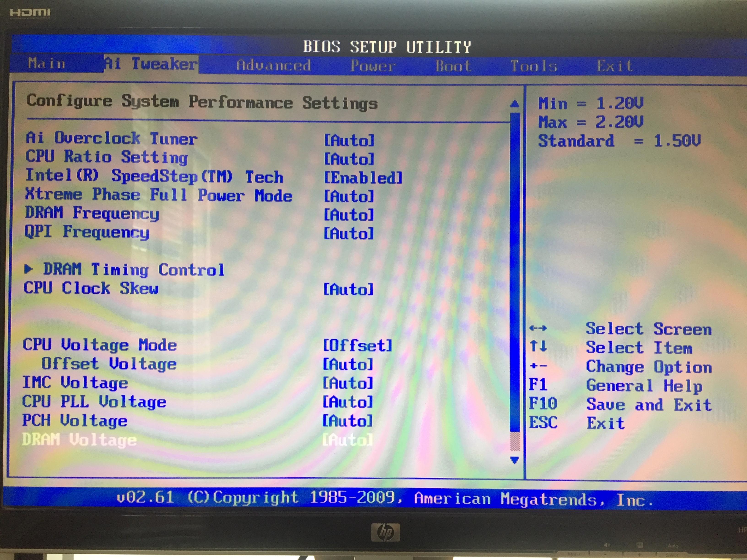Toggle Intel SpeedStep Tech Enabled value

click(x=363, y=178)
